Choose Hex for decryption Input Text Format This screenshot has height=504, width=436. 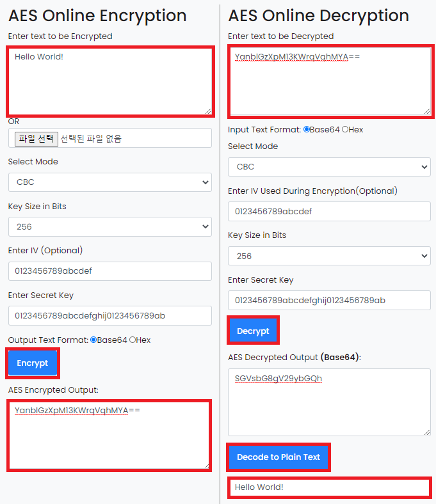pos(345,129)
